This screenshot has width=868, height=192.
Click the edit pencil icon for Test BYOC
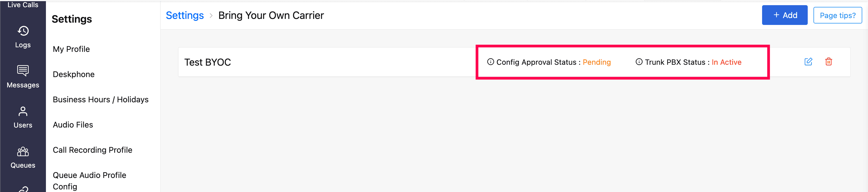(x=808, y=62)
